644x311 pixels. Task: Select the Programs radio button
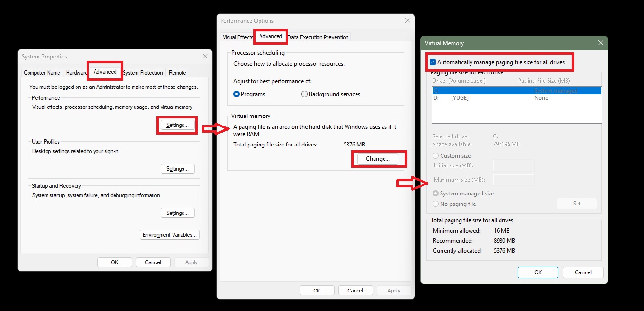pyautogui.click(x=237, y=94)
